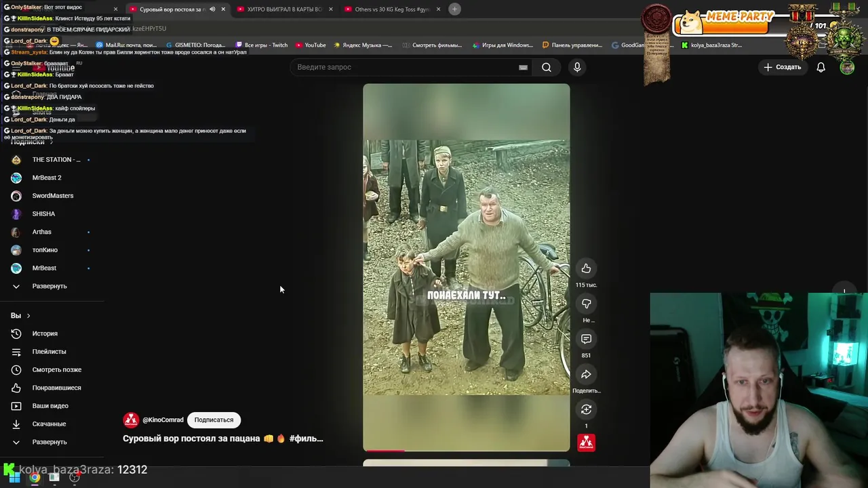This screenshot has width=868, height=488.
Task: Click OBS icon in the taskbar
Action: [x=75, y=477]
